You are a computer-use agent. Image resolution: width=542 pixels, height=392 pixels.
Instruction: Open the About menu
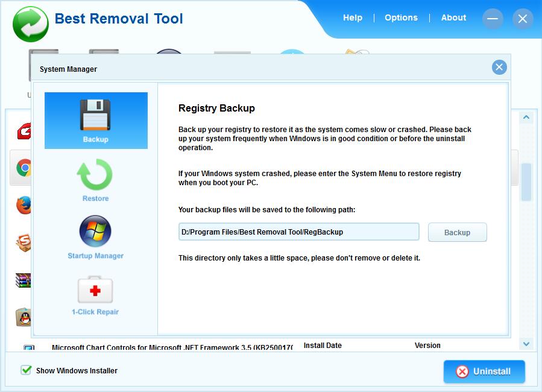[453, 17]
